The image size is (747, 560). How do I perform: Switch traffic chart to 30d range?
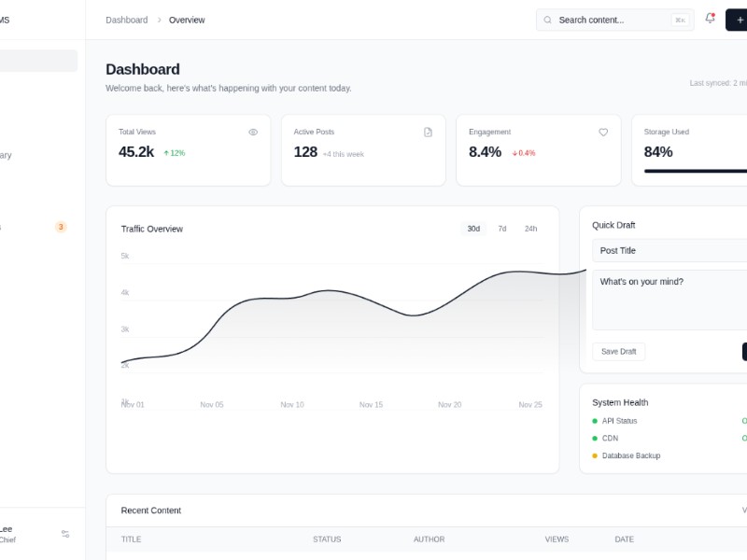[x=473, y=229]
